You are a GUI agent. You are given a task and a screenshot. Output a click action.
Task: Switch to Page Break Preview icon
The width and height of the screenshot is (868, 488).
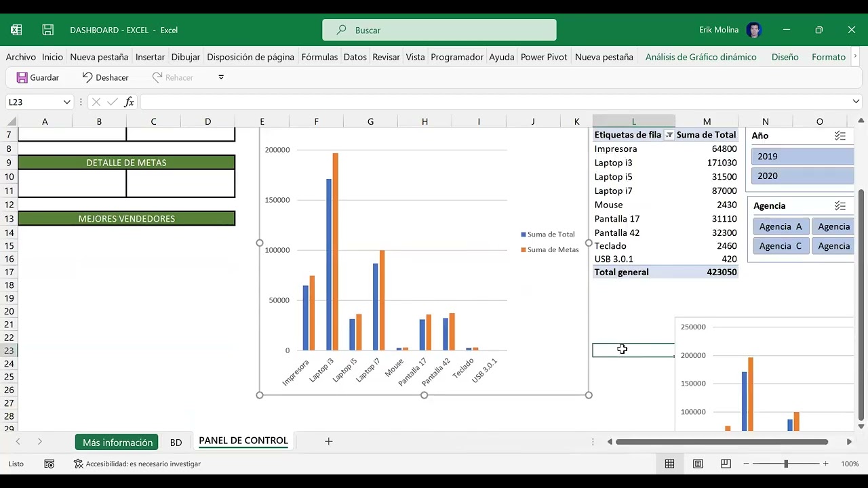pos(726,464)
